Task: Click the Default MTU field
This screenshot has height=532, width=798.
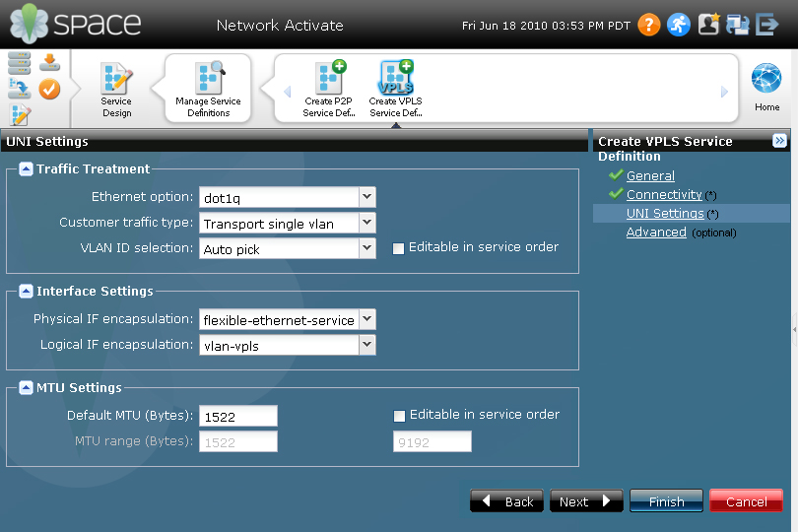Action: click(x=238, y=416)
